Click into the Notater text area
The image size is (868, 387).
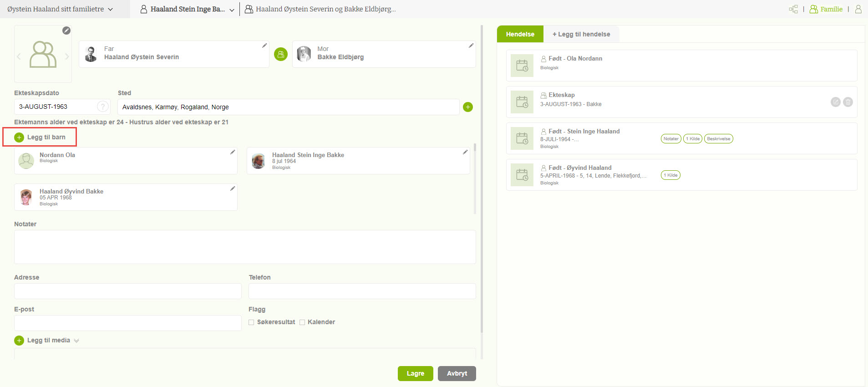click(245, 247)
